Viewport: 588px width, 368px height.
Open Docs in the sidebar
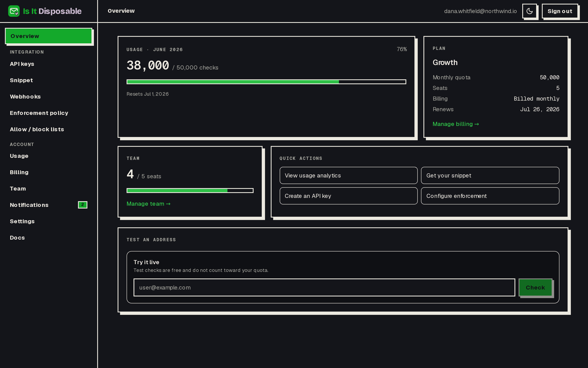(48, 238)
